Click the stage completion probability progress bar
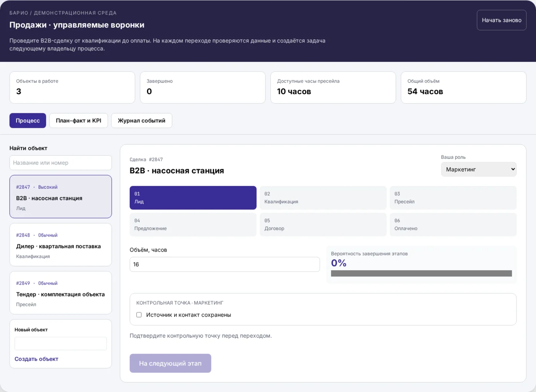Viewport: 536px width, 392px height. point(422,273)
